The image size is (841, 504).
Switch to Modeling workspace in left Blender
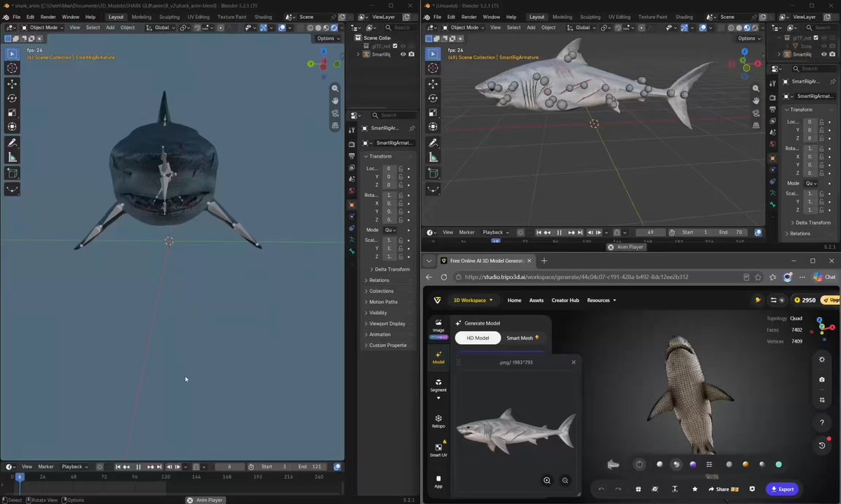tap(141, 17)
